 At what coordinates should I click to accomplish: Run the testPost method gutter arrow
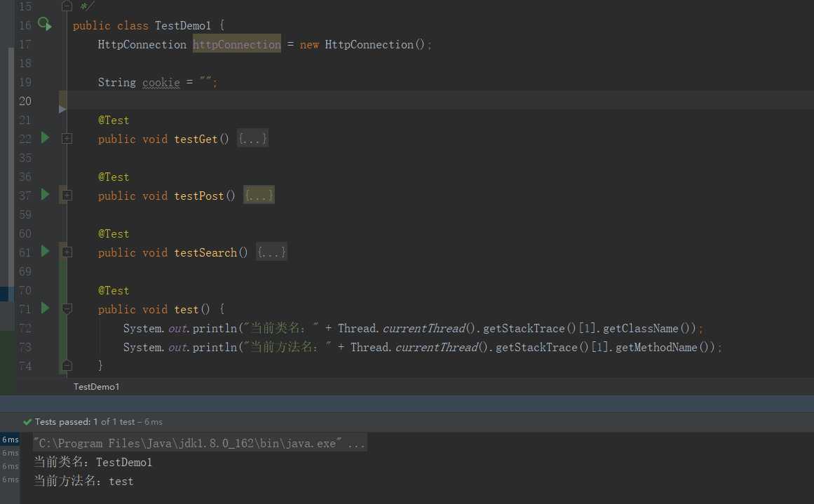[45, 195]
